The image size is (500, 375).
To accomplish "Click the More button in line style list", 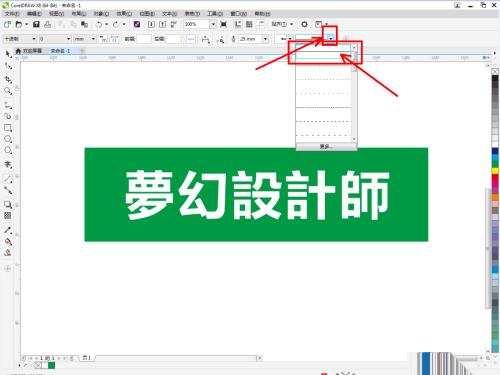I will point(326,146).
